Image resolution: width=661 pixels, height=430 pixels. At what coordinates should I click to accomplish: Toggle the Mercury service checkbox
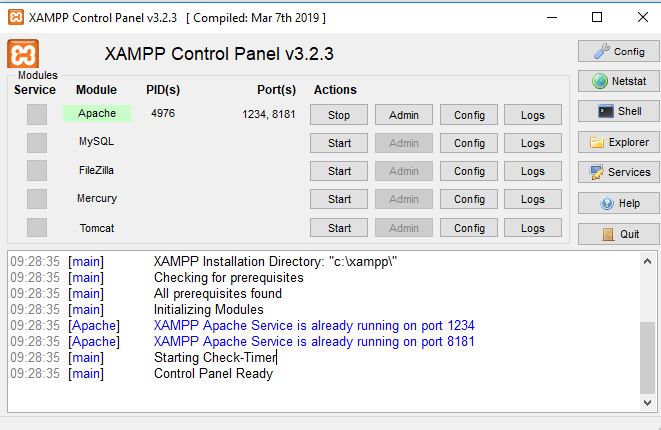[37, 199]
